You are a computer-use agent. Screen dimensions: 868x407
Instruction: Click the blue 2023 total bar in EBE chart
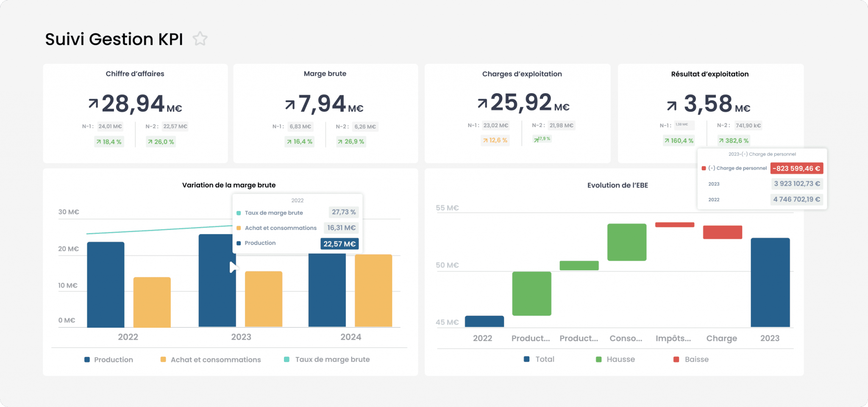pyautogui.click(x=770, y=282)
